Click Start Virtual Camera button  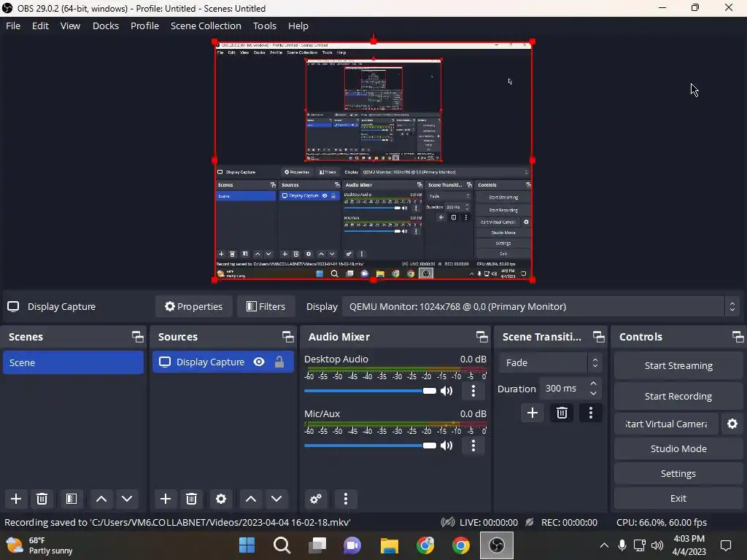point(666,424)
